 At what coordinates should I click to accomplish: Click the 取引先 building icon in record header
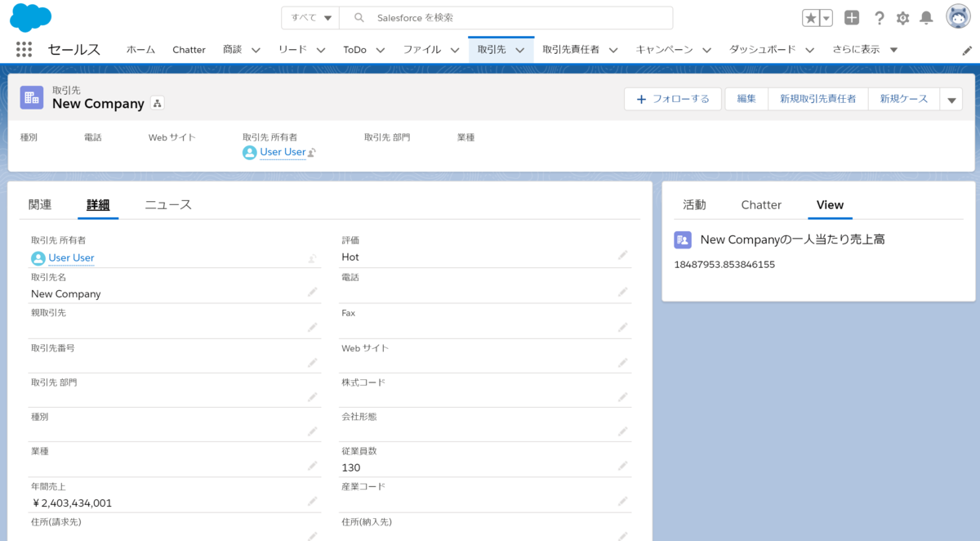pos(32,97)
